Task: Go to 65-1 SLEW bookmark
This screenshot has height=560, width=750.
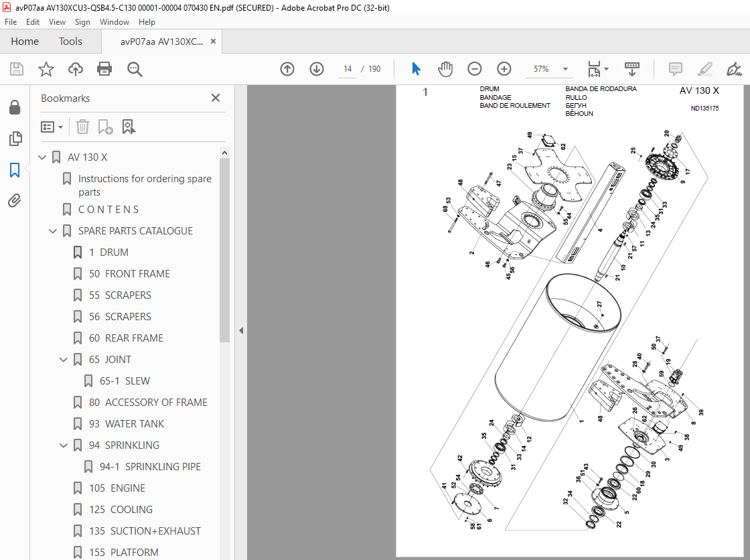Action: [x=125, y=381]
